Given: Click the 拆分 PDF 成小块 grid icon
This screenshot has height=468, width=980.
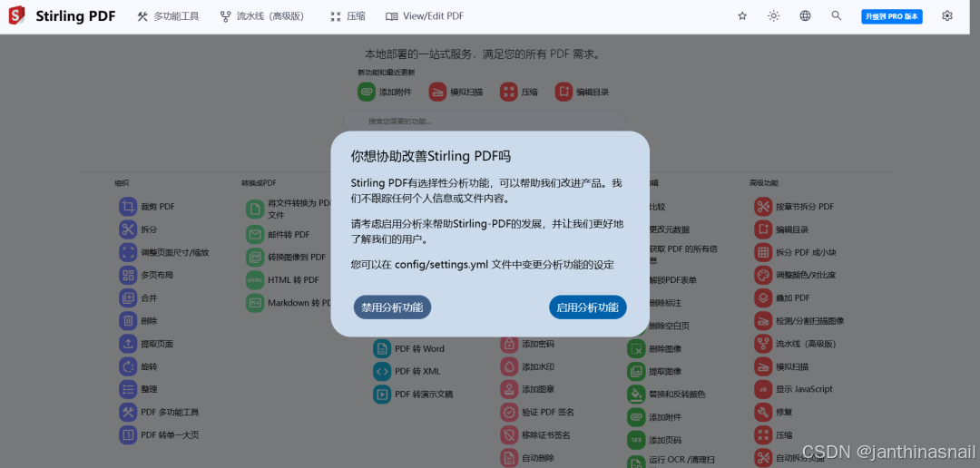Looking at the screenshot, I should (763, 252).
